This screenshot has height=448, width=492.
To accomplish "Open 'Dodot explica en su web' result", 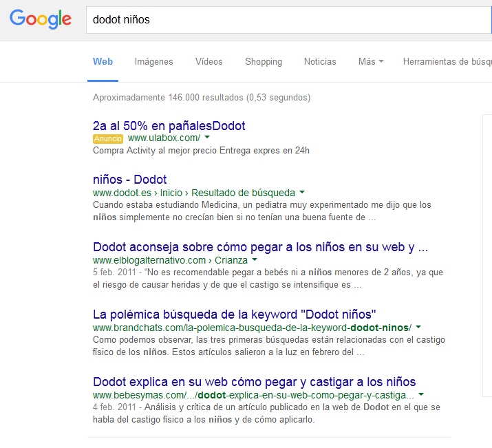I will pos(254,382).
